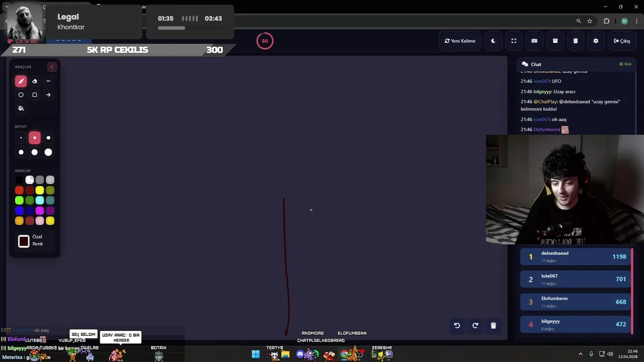This screenshot has height=362, width=644.
Task: Select the brush drawing tool
Action: (21, 81)
